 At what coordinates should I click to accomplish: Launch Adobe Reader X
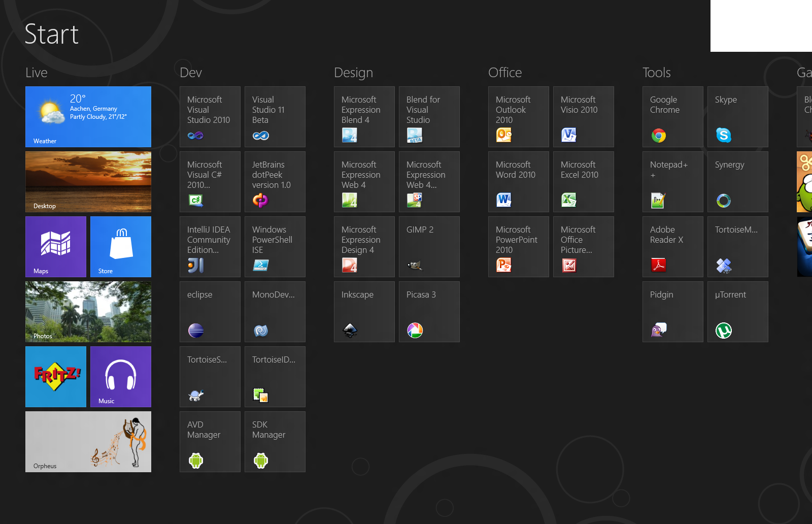point(673,247)
